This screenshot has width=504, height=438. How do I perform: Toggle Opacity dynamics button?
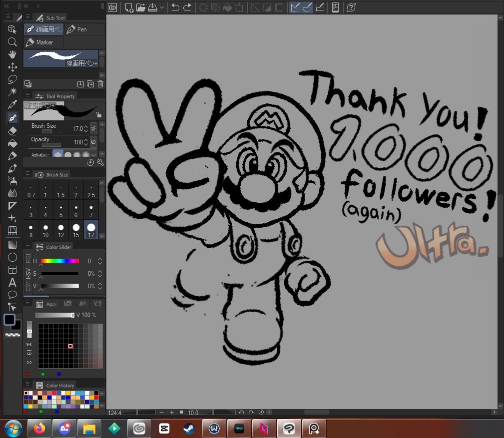click(93, 142)
